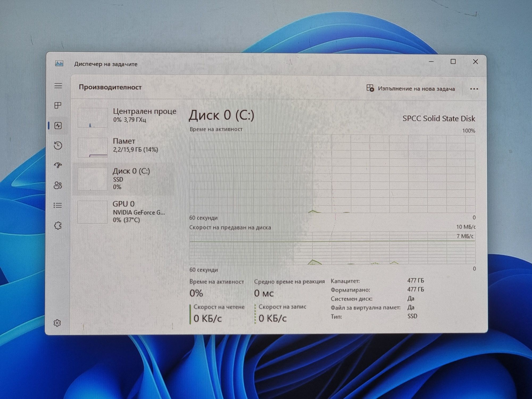Click the disk transfer rate graph
The height and width of the screenshot is (399, 532).
(332, 248)
